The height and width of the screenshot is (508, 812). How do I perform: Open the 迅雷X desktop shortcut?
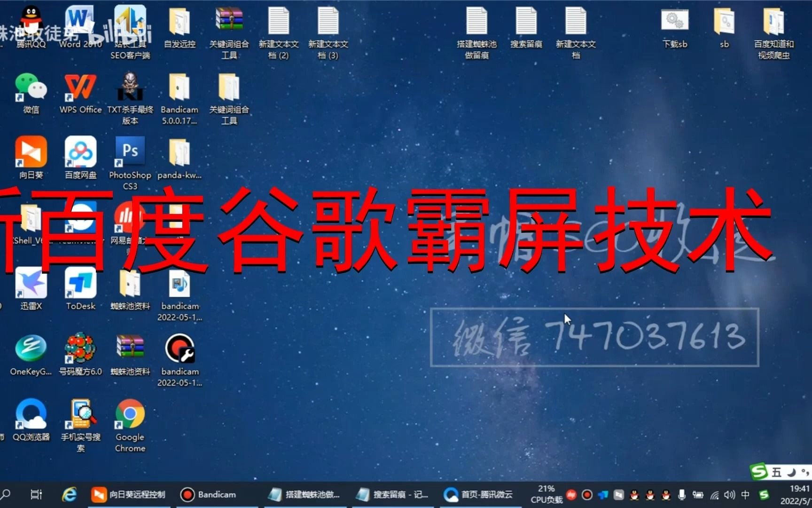pyautogui.click(x=31, y=289)
